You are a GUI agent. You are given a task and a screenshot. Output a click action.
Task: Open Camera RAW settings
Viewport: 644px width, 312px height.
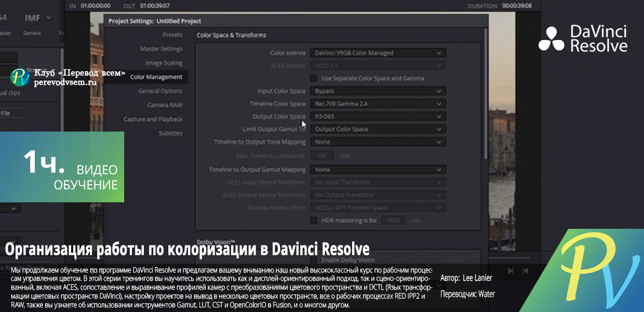pyautogui.click(x=165, y=105)
